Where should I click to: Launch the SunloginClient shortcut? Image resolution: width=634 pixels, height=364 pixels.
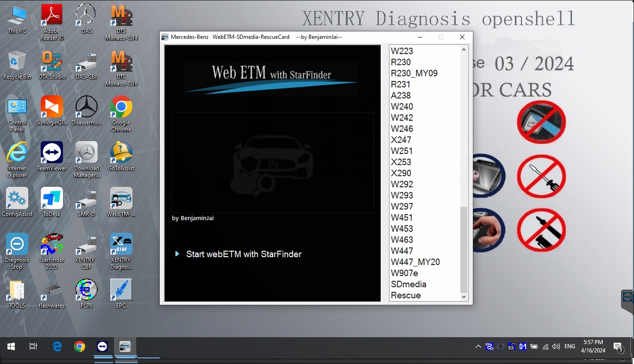pos(52,111)
